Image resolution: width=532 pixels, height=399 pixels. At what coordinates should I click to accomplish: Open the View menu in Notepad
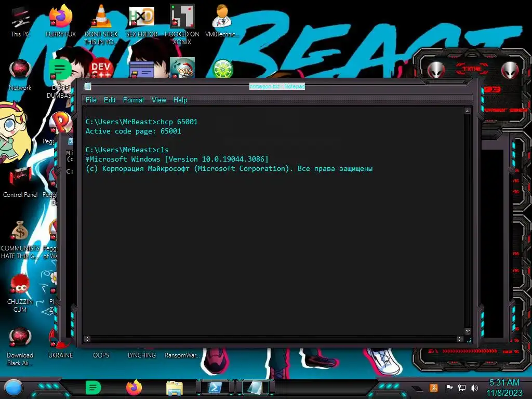tap(159, 100)
